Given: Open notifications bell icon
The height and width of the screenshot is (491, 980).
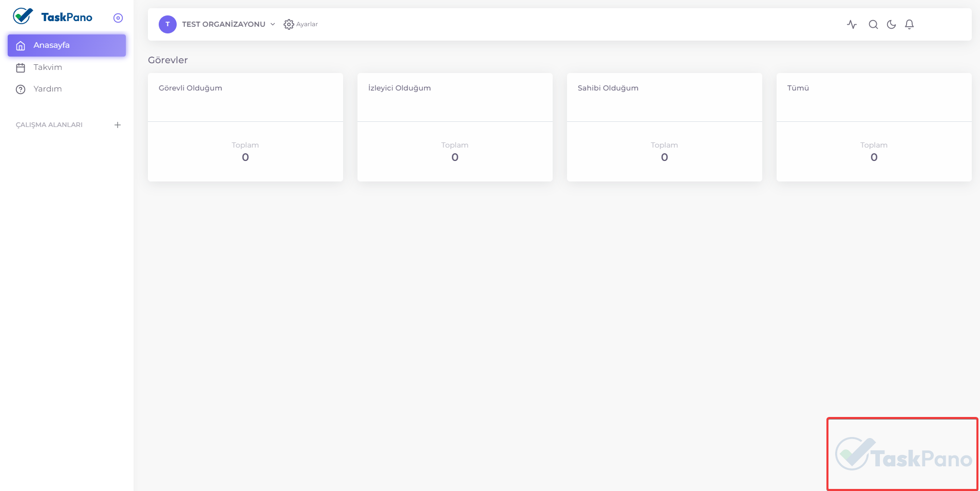Looking at the screenshot, I should click(x=909, y=24).
